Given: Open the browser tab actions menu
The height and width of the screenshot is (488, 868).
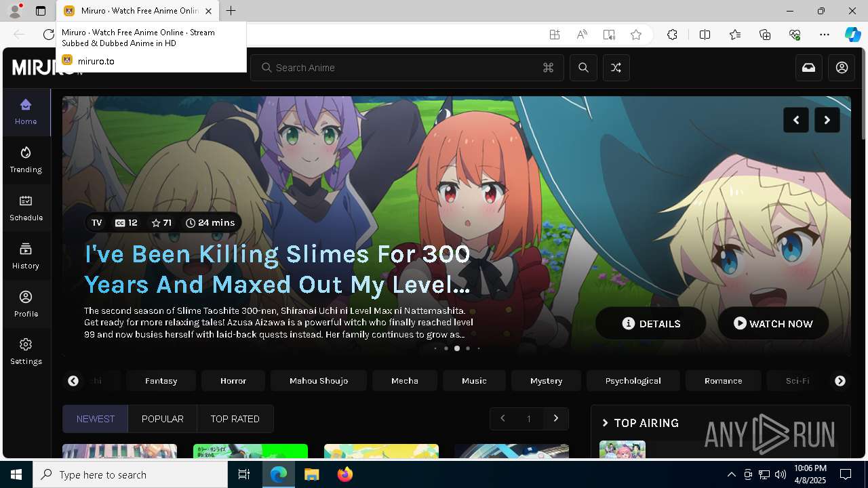Looking at the screenshot, I should pyautogui.click(x=41, y=11).
